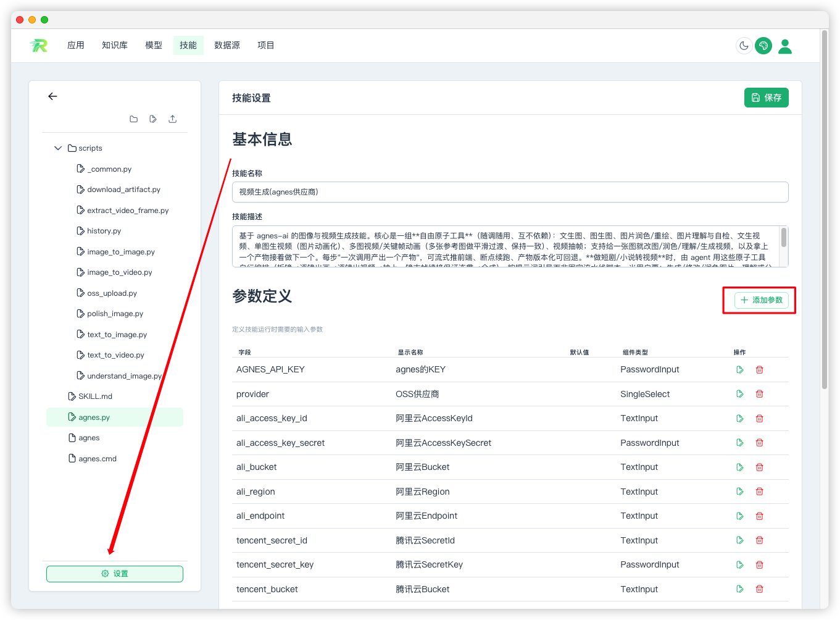Upload a file using the upload icon
The image size is (840, 620).
point(173,119)
